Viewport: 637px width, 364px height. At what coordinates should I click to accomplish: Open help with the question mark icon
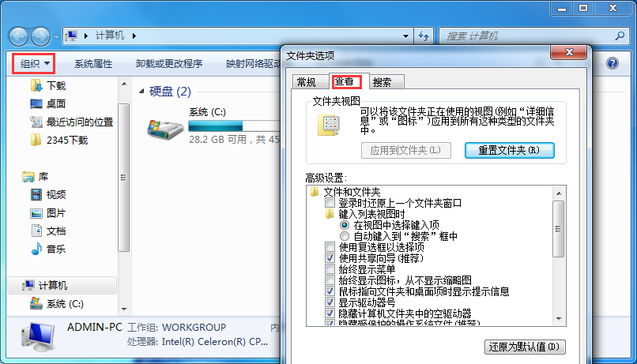pos(611,63)
